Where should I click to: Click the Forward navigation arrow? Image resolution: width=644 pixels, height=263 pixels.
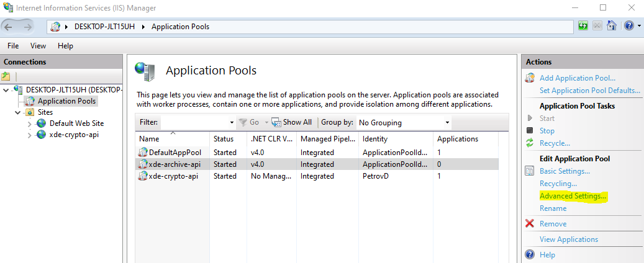click(x=27, y=27)
